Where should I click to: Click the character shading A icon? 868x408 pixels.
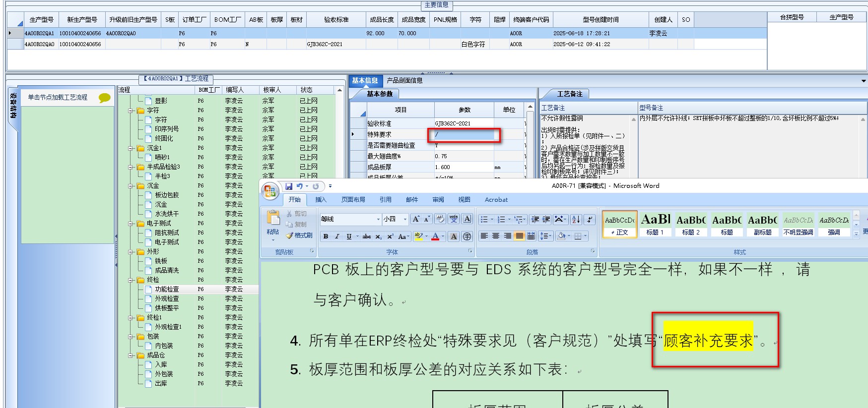454,236
